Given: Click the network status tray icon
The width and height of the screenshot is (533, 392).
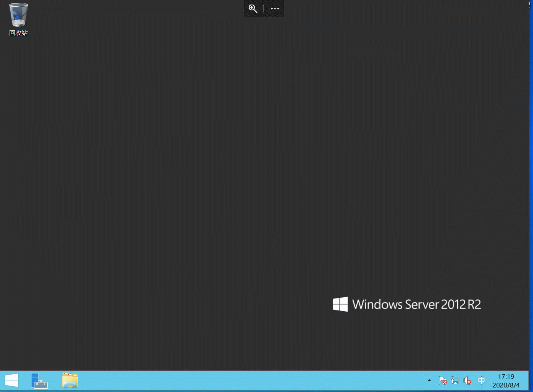Looking at the screenshot, I should click(x=455, y=380).
